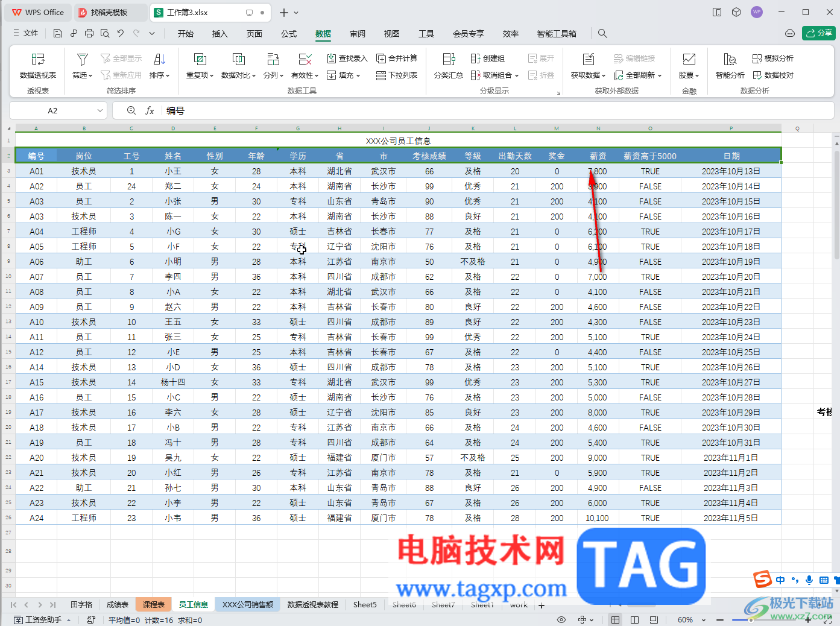This screenshot has height=626, width=840.
Task: Open the 数据透视表 (PivotTable) tool
Action: click(x=38, y=65)
